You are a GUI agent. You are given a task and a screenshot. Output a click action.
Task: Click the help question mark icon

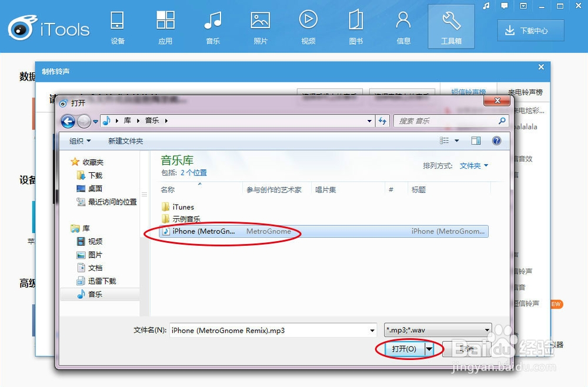click(496, 141)
